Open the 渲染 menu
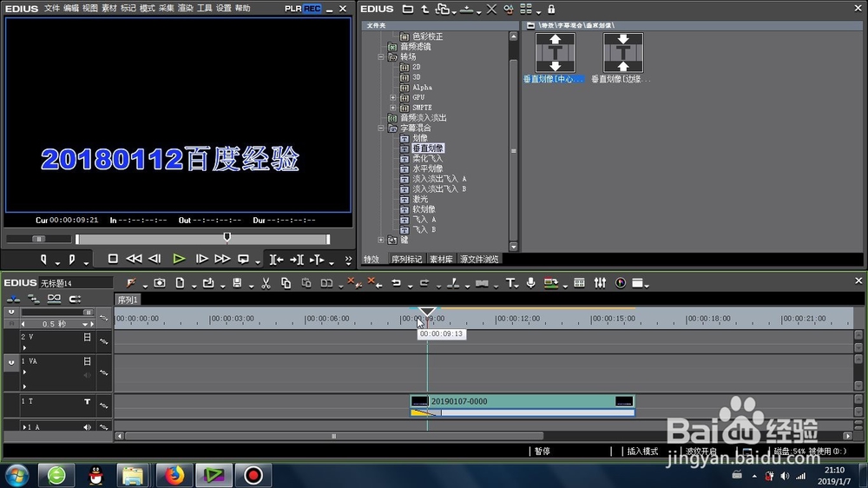The height and width of the screenshot is (488, 868). tap(186, 9)
